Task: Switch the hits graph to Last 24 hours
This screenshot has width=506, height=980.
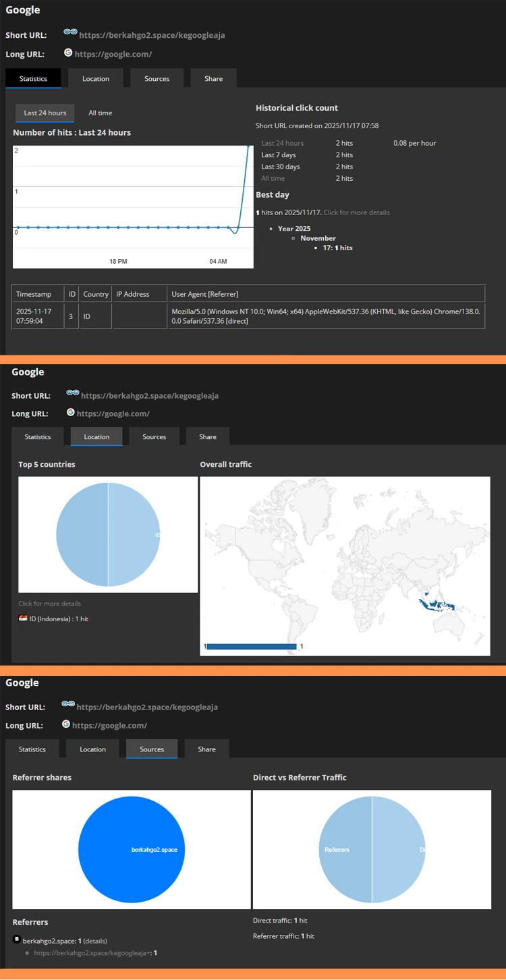Action: (45, 113)
